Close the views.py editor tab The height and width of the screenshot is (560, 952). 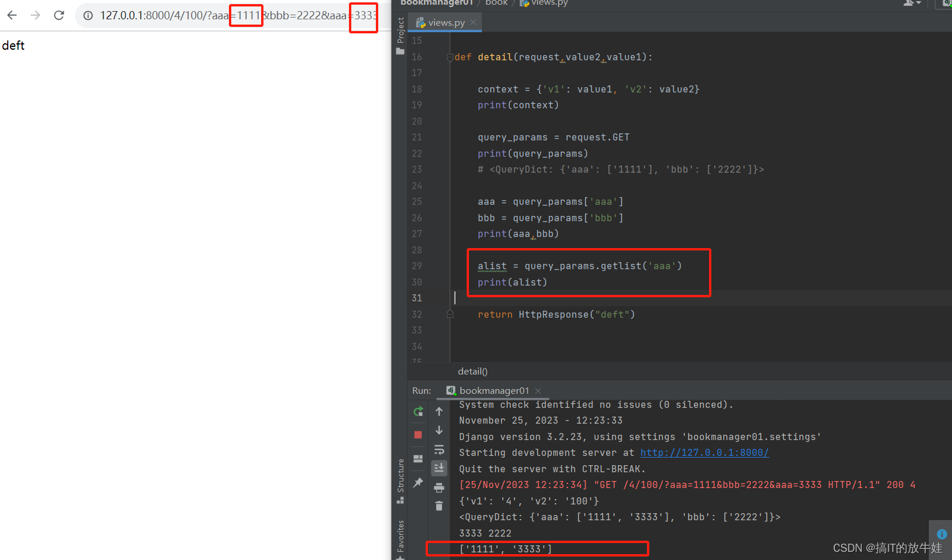473,22
